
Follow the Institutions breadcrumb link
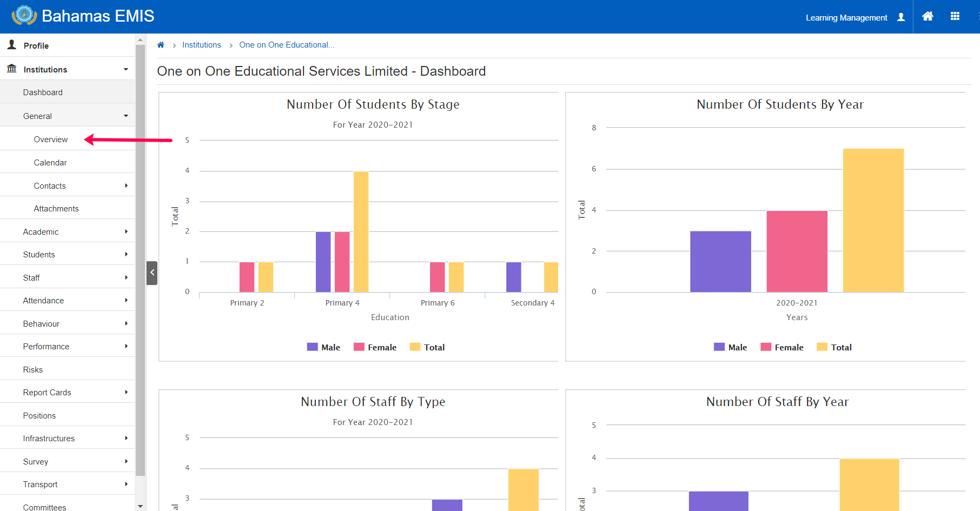pos(202,45)
